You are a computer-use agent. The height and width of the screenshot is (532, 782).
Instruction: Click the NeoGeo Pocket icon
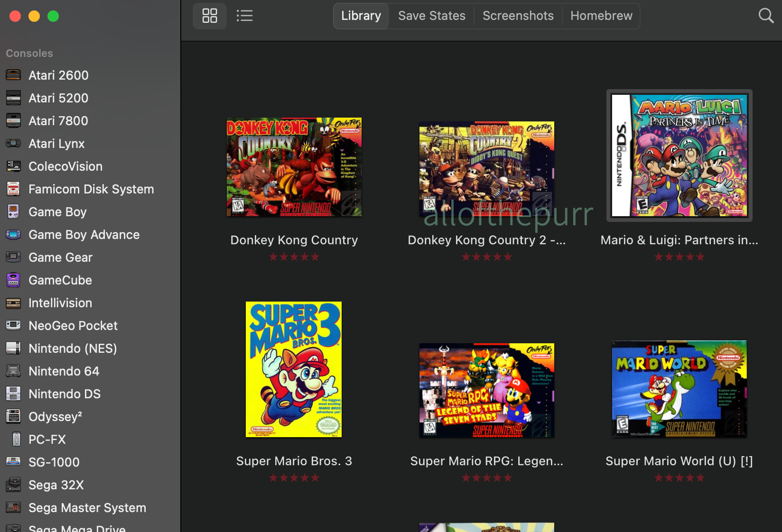click(13, 325)
